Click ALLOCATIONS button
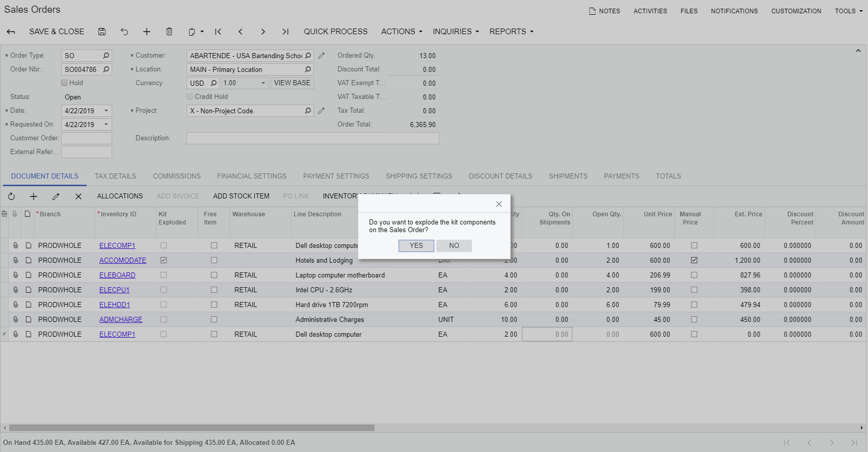This screenshot has width=868, height=452. (x=120, y=196)
